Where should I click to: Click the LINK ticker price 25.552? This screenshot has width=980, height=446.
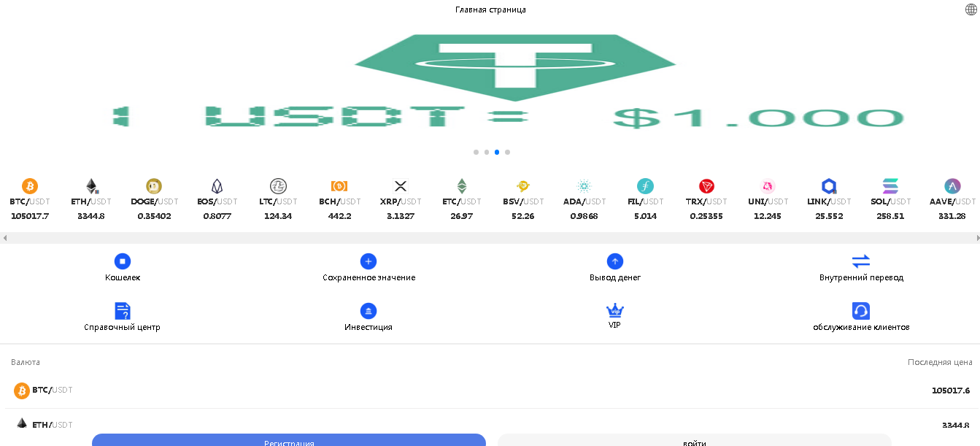829,216
